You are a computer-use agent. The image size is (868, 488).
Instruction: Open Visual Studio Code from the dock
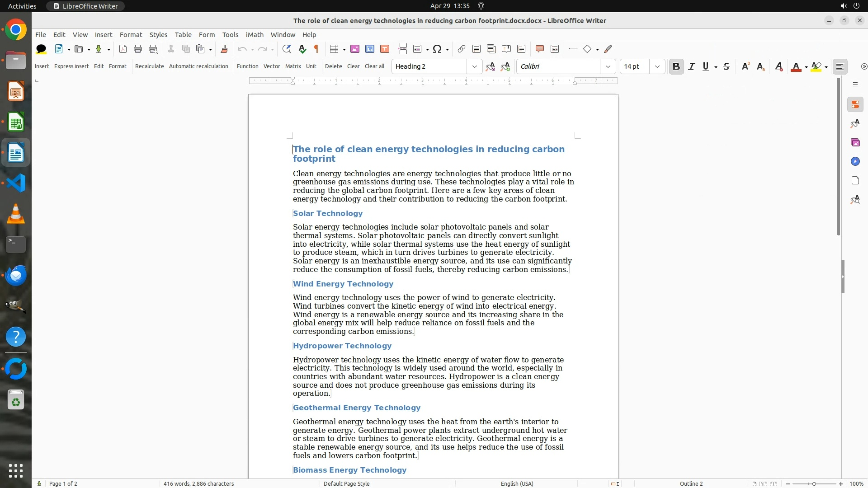(x=16, y=183)
